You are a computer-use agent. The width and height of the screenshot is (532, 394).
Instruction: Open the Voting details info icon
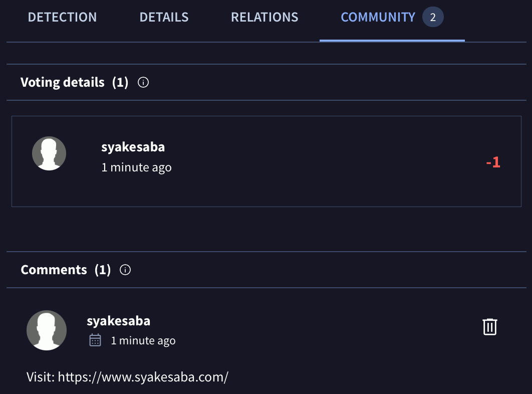(143, 82)
